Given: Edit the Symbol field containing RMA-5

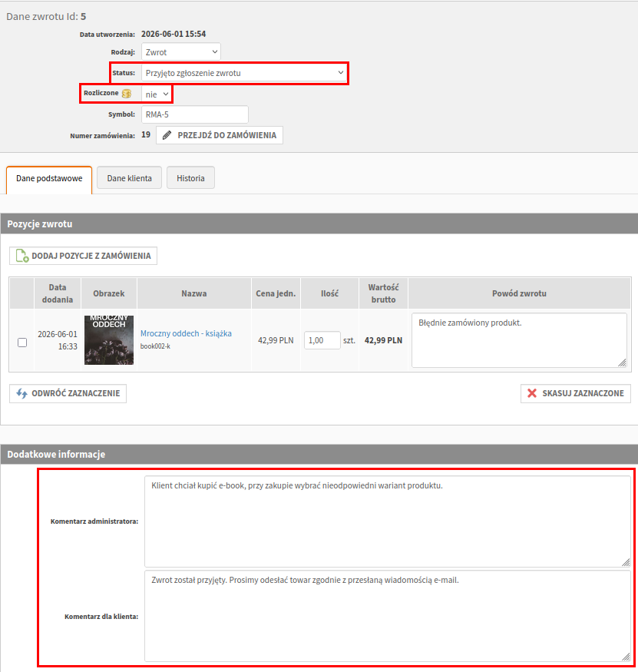Looking at the screenshot, I should coord(194,114).
